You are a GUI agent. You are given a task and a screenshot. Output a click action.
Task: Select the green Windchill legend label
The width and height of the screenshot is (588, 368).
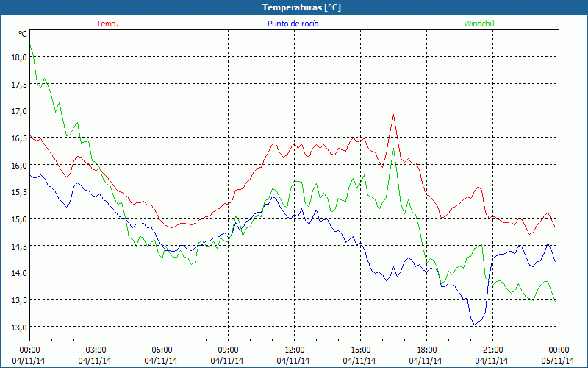pos(479,24)
